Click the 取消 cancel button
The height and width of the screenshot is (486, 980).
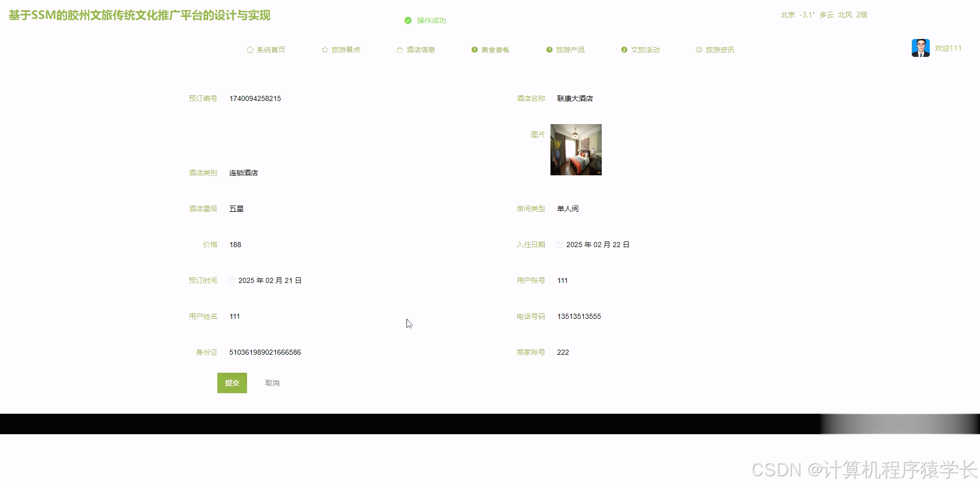click(x=272, y=382)
